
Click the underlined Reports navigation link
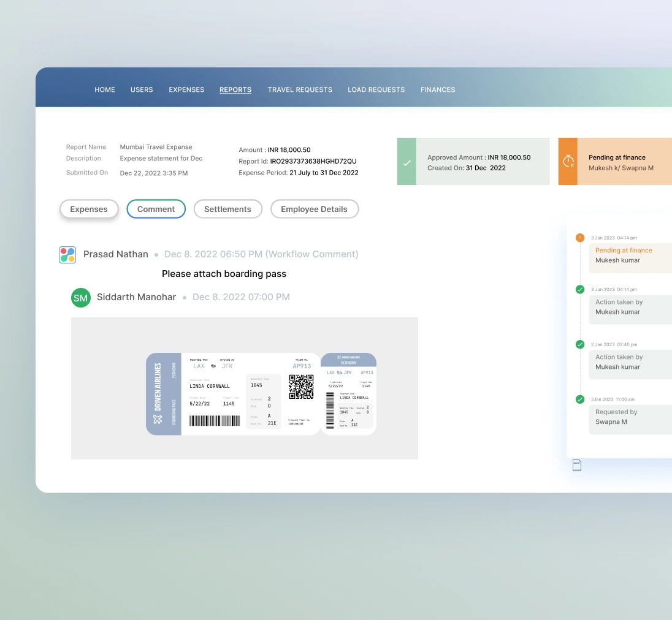[235, 89]
